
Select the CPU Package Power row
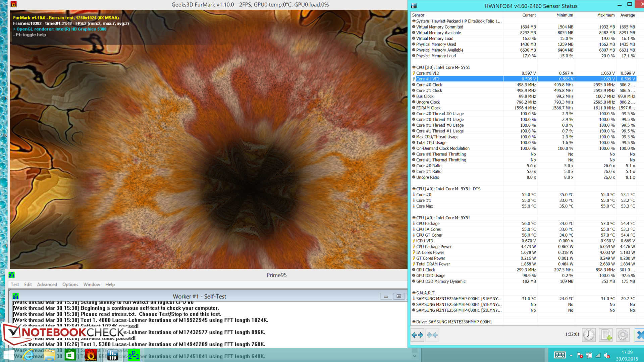(x=524, y=247)
